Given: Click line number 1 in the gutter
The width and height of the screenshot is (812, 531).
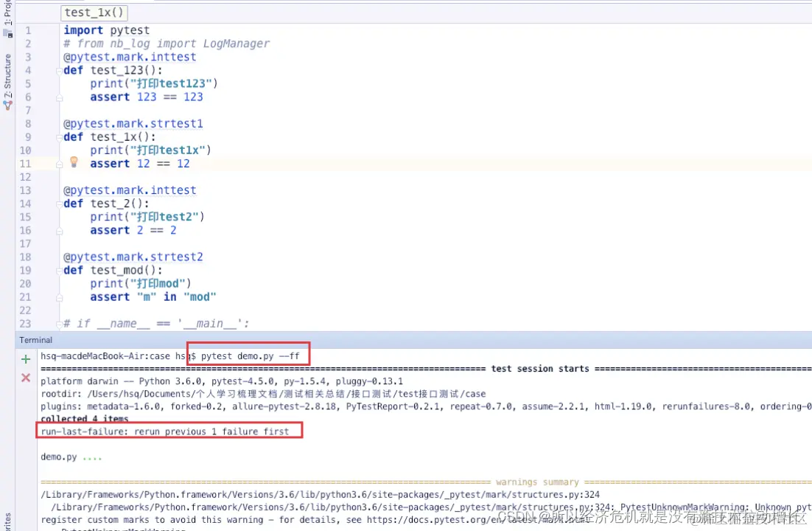Looking at the screenshot, I should pyautogui.click(x=28, y=30).
